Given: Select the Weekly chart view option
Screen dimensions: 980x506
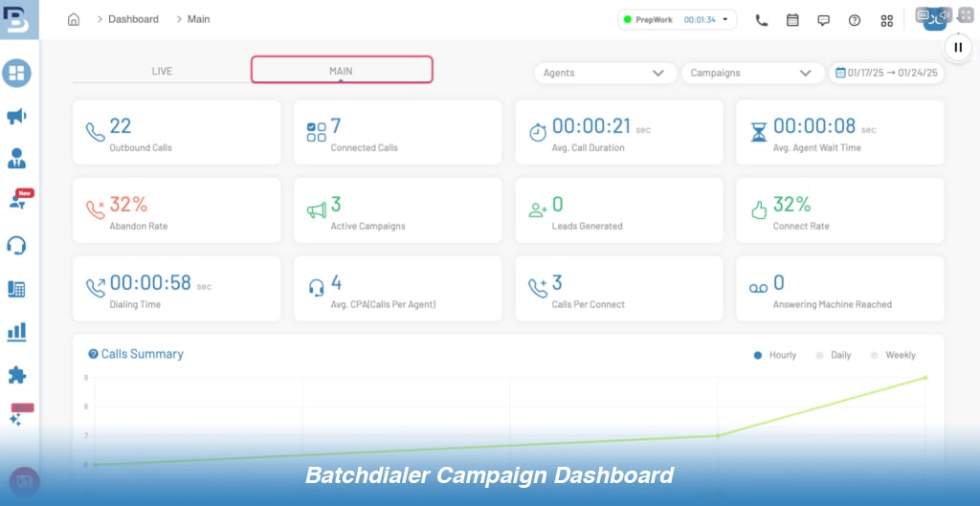Looking at the screenshot, I should click(x=893, y=355).
